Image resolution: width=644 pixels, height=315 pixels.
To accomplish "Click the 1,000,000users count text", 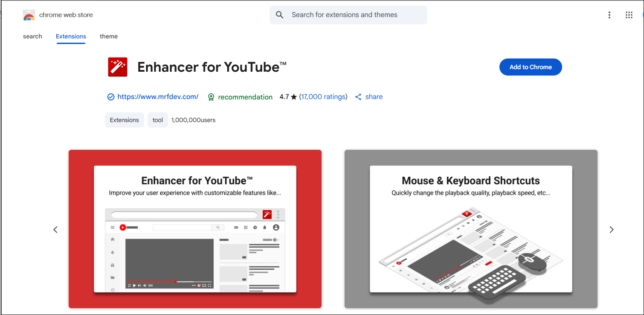I will tap(193, 120).
